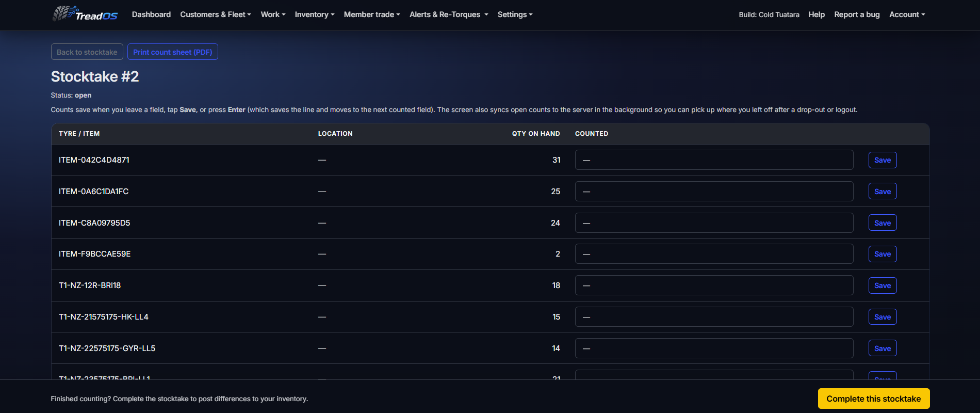The height and width of the screenshot is (413, 980).
Task: Open the Inventory dropdown menu
Action: click(x=315, y=14)
